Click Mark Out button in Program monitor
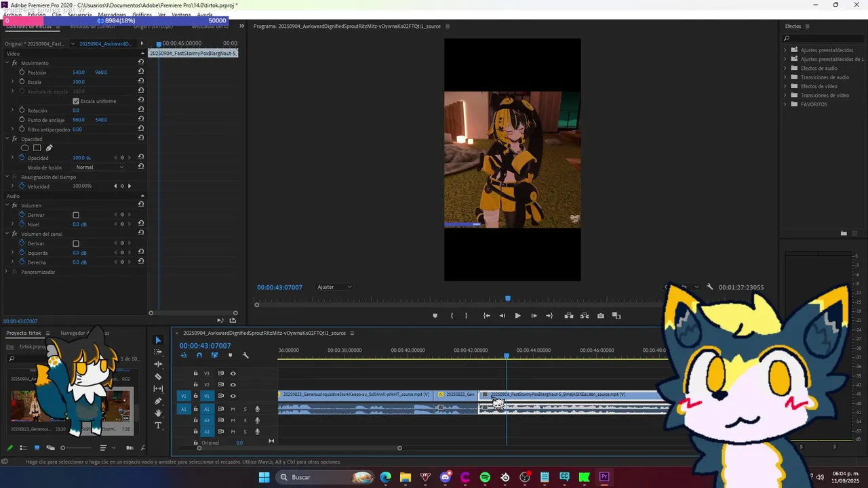 click(x=466, y=316)
